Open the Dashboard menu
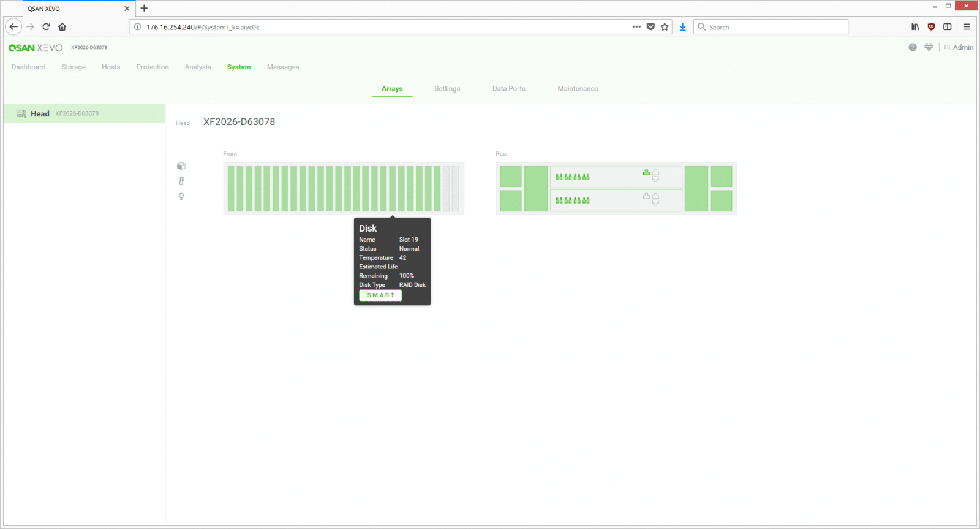980x529 pixels. [x=28, y=67]
